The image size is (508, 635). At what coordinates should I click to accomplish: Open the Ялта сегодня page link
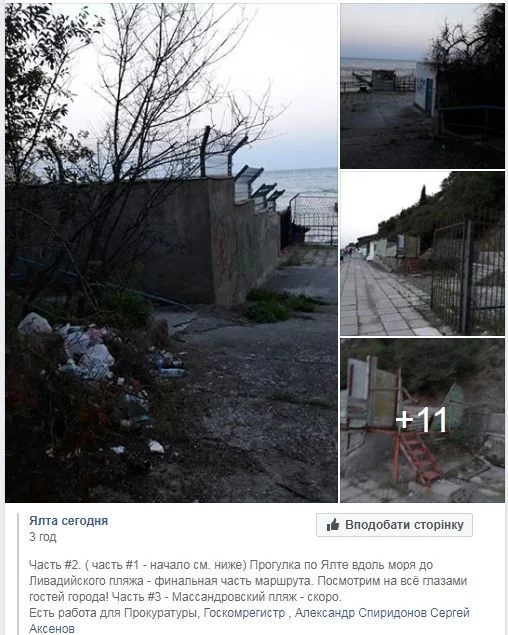pyautogui.click(x=68, y=520)
